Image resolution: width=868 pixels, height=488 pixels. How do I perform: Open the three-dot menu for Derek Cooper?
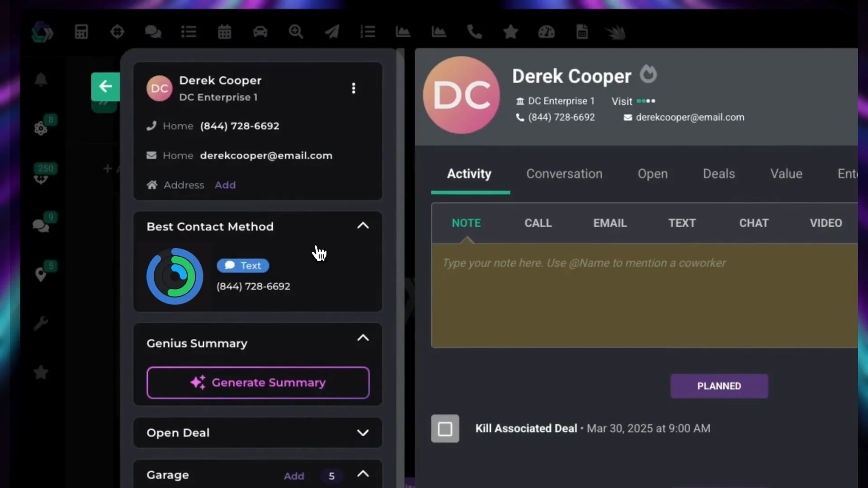click(354, 88)
